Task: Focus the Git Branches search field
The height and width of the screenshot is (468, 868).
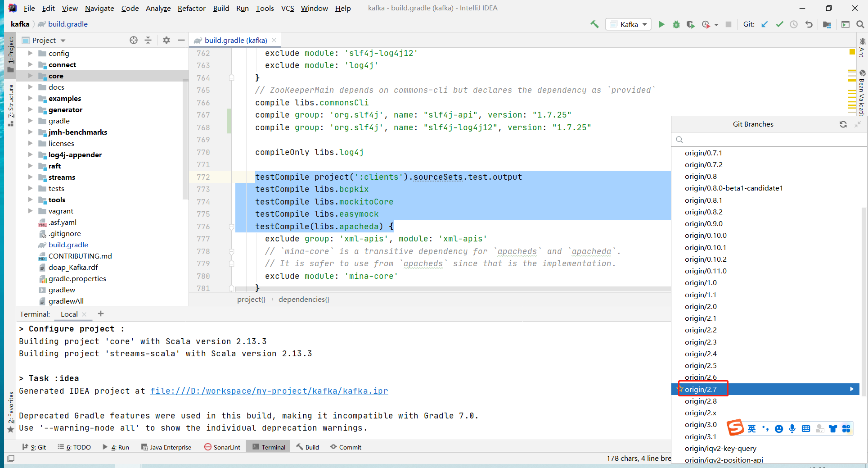Action: 765,139
